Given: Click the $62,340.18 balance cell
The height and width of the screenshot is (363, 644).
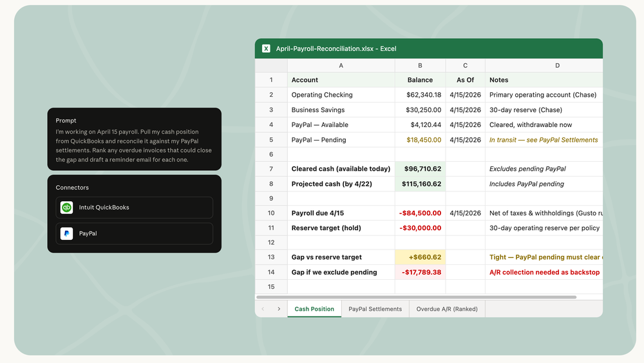Looking at the screenshot, I should (x=420, y=95).
